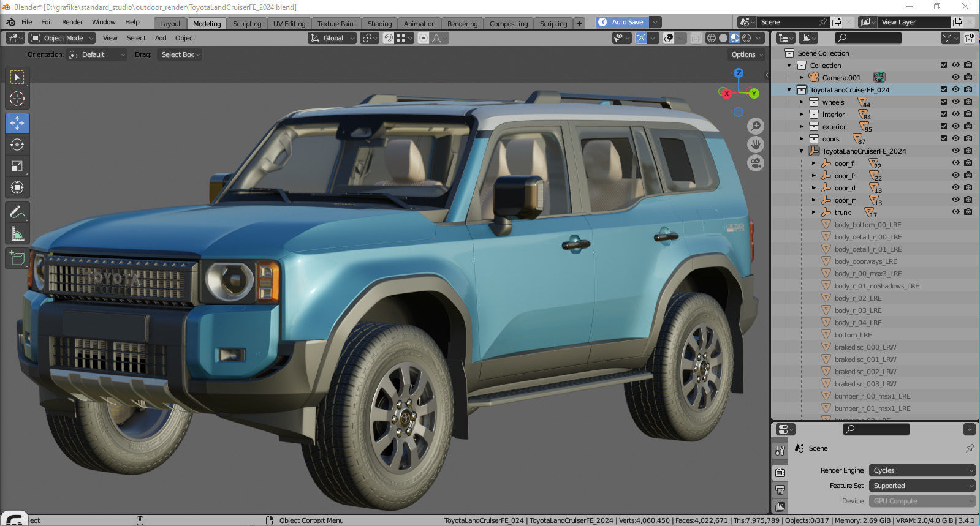Open the Render menu
This screenshot has height=526, width=980.
pos(72,22)
